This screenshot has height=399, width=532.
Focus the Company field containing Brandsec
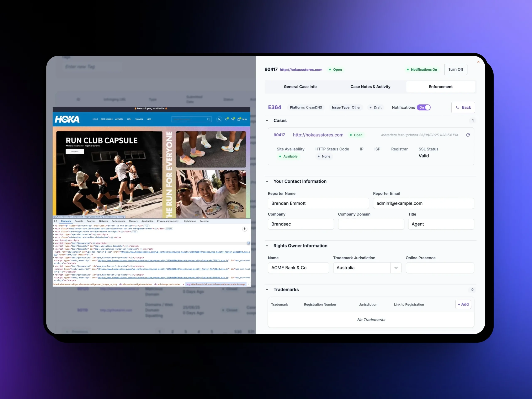pyautogui.click(x=301, y=224)
